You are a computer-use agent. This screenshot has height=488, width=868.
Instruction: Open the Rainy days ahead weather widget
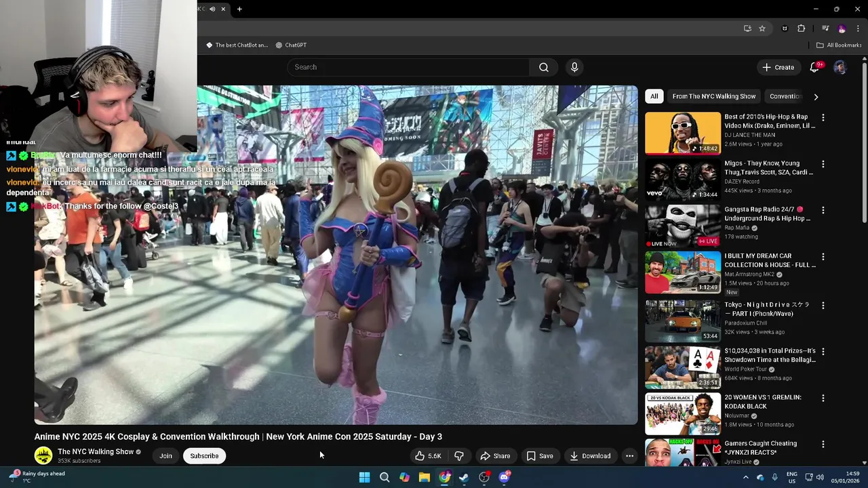(x=37, y=477)
